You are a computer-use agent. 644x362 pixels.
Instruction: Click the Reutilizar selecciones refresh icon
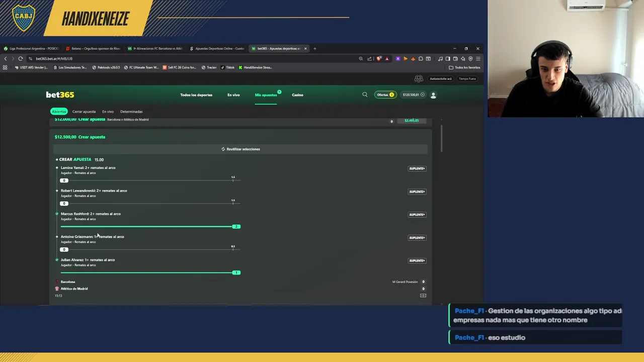tap(223, 149)
